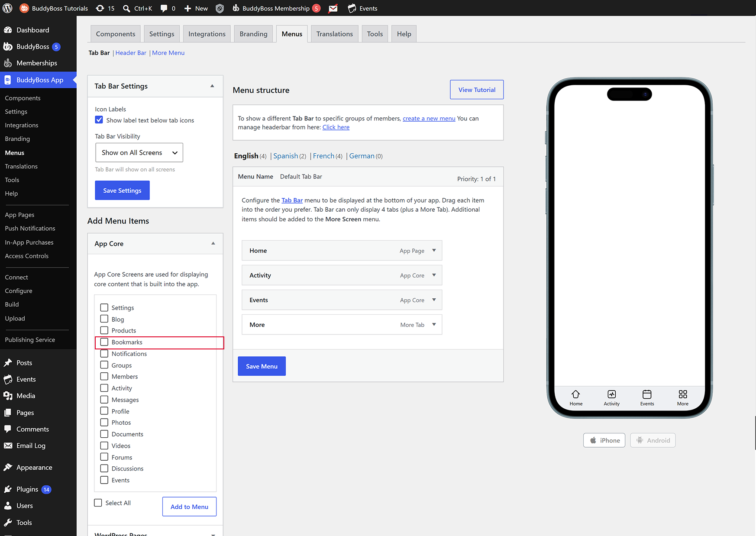
Task: Collapse the Tab Bar Settings panel
Action: click(x=212, y=86)
